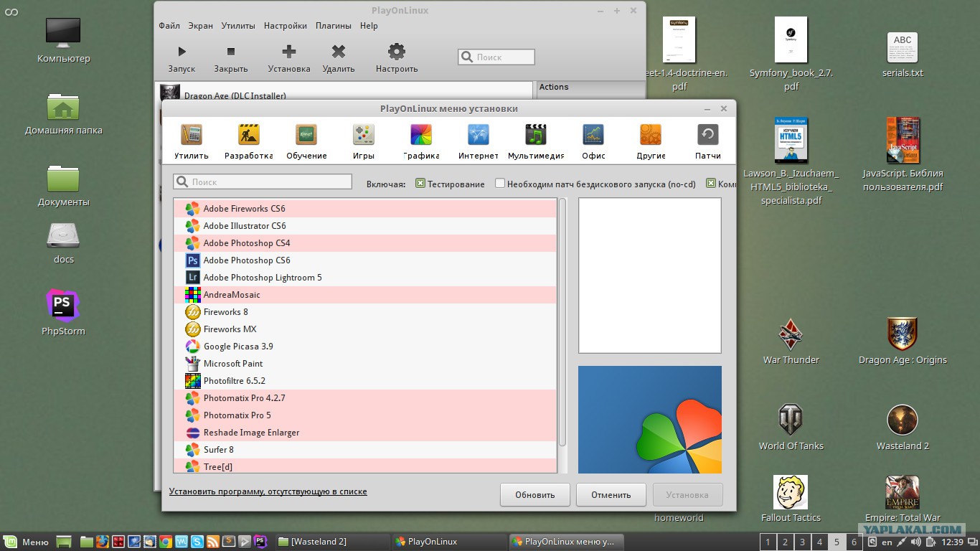Select the Fallout Tactics desktop icon
The width and height of the screenshot is (980, 551).
(791, 499)
